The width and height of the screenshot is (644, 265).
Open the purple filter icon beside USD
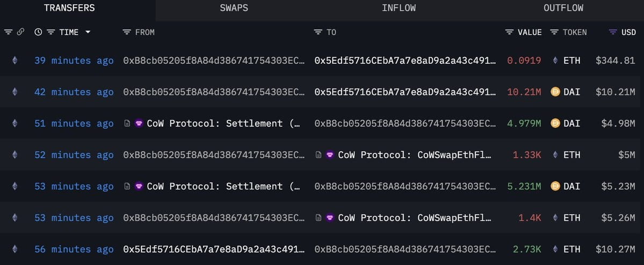613,32
